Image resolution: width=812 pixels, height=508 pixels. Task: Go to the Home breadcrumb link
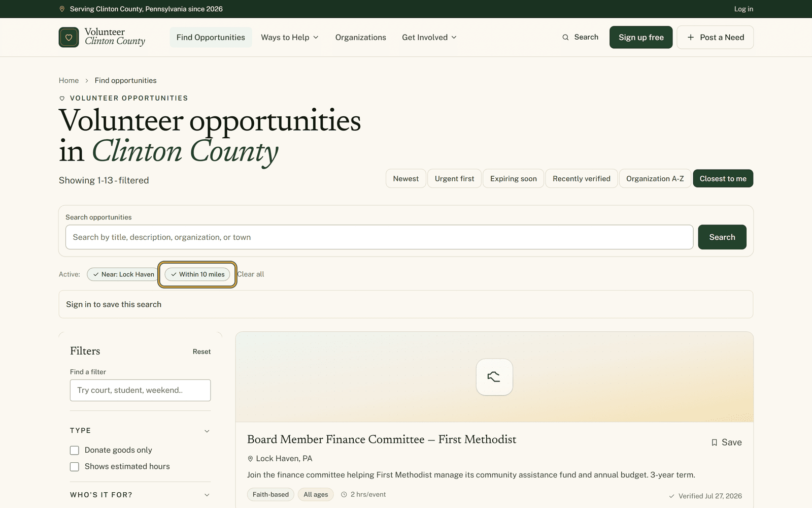point(69,81)
